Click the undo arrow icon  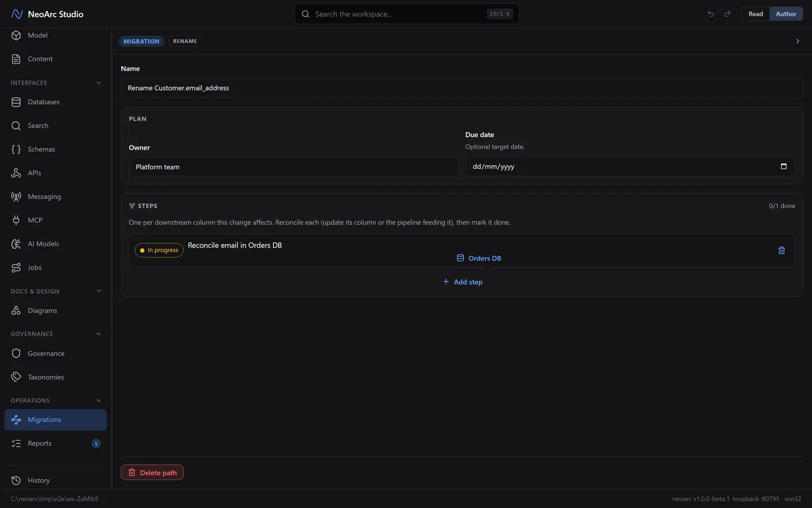(x=710, y=14)
